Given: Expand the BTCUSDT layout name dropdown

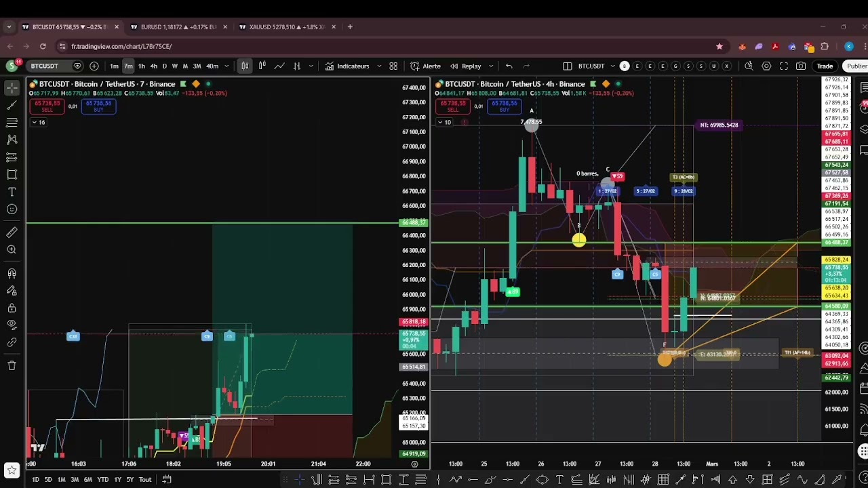Looking at the screenshot, I should tap(612, 66).
